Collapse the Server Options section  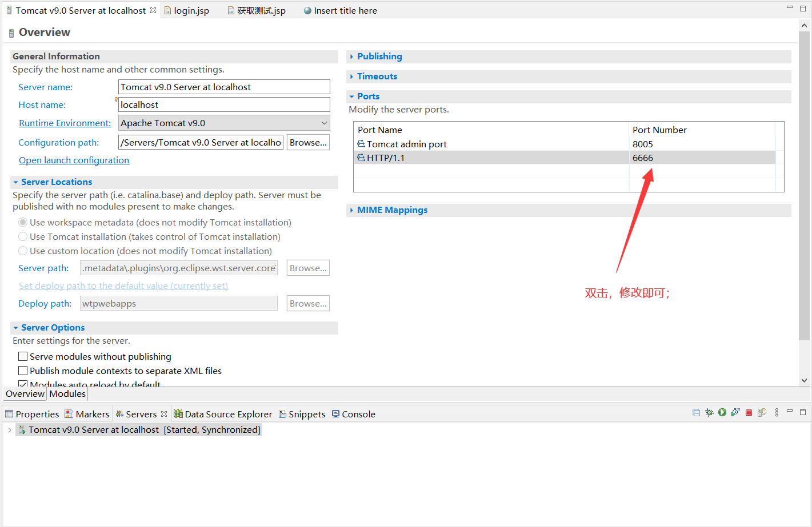[15, 328]
